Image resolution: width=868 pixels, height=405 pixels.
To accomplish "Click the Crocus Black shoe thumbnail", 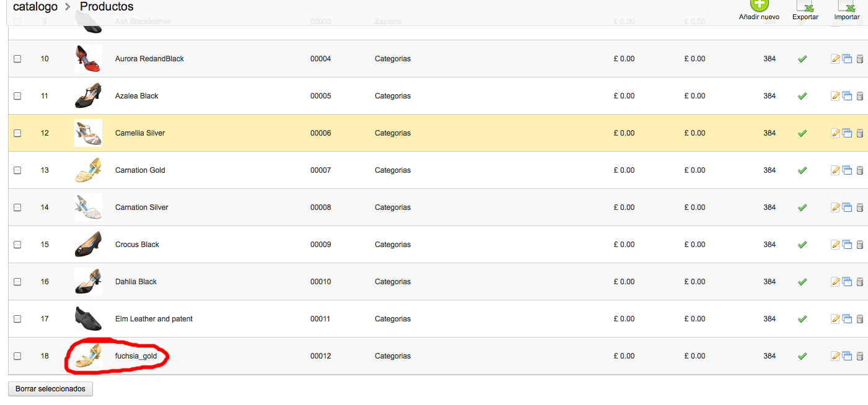I will (x=88, y=245).
